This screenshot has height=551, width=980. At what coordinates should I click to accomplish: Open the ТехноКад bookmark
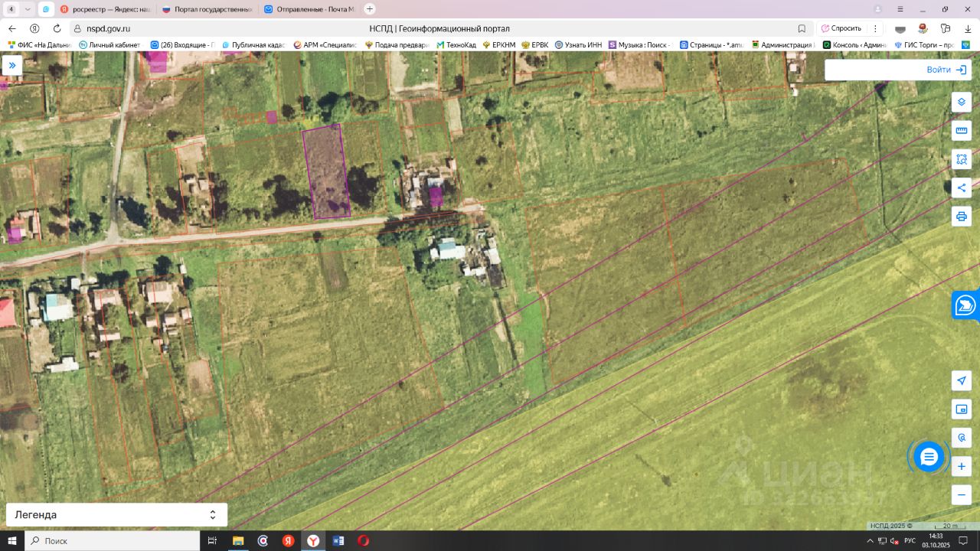point(456,45)
